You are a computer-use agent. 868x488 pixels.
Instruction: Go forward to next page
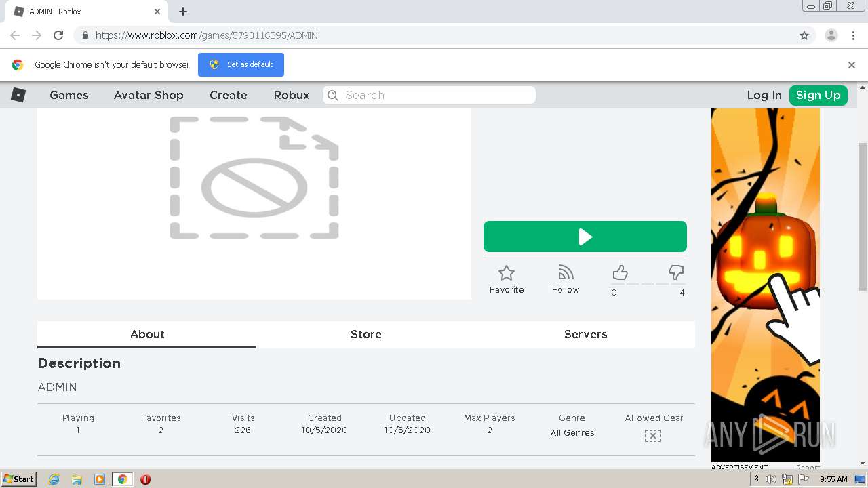37,35
